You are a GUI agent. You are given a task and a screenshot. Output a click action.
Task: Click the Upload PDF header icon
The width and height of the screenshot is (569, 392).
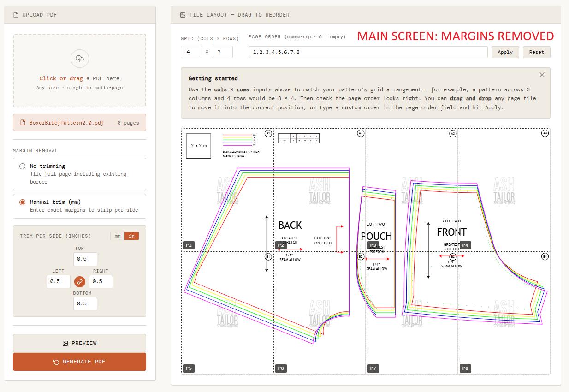(16, 15)
